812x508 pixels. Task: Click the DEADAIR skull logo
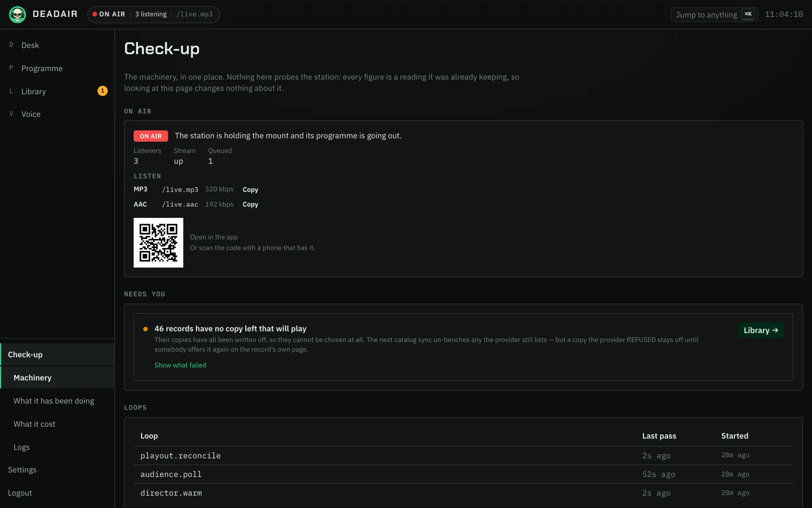(17, 14)
